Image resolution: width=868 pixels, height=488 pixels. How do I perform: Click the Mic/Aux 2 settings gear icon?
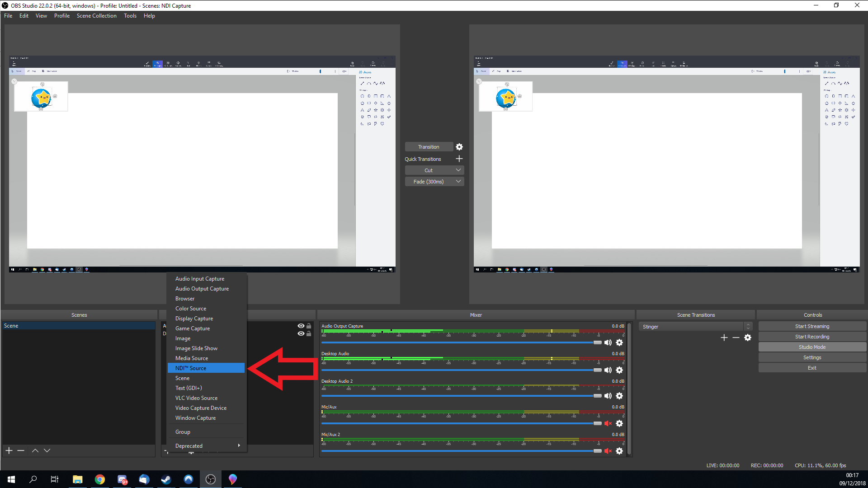click(619, 450)
